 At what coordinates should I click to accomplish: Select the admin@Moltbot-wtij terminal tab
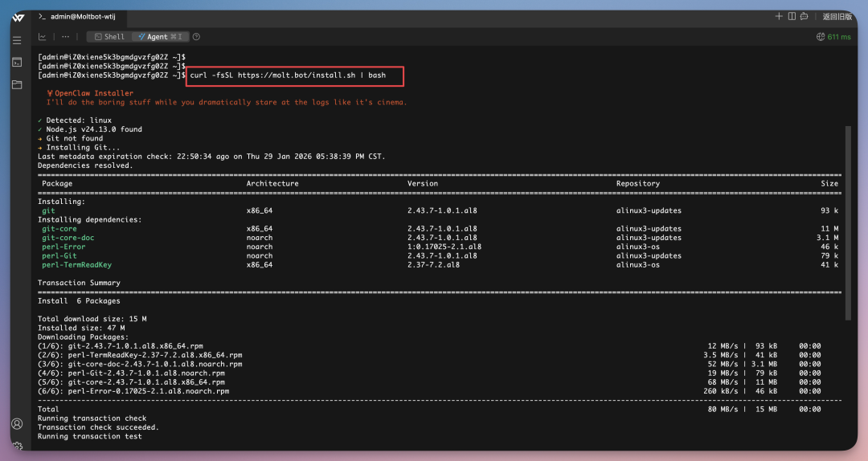(x=80, y=17)
